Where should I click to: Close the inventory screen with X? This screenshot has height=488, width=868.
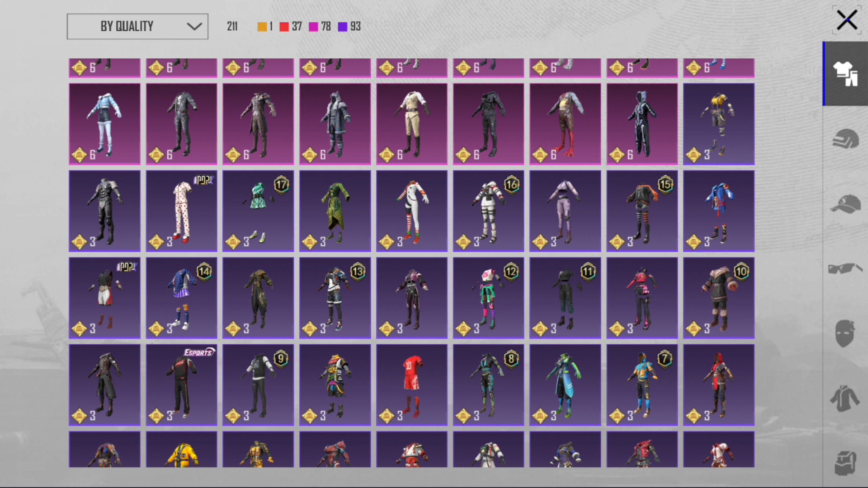846,20
